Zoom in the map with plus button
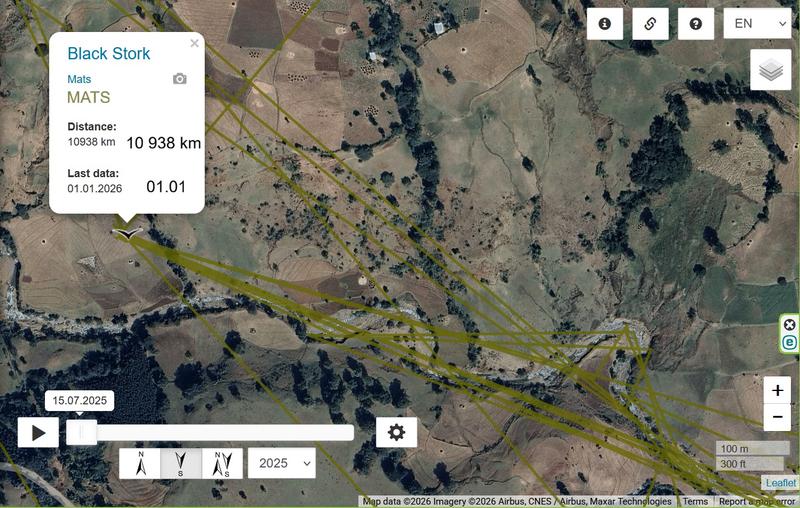This screenshot has width=800, height=508. pos(777,390)
